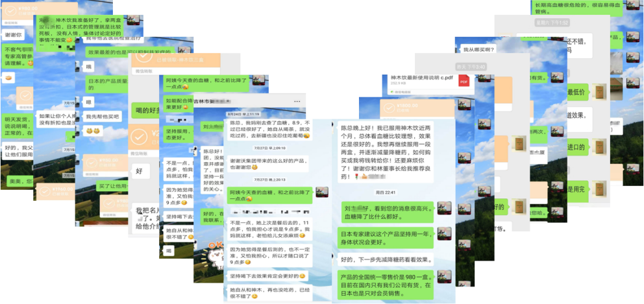
Task: Select the white 还不错 message
Action: [580, 45]
